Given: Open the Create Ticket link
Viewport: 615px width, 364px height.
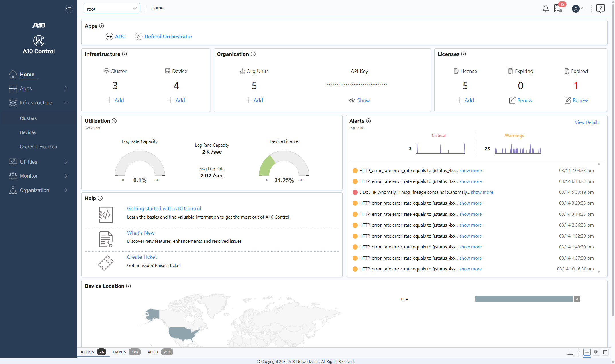Looking at the screenshot, I should point(142,257).
